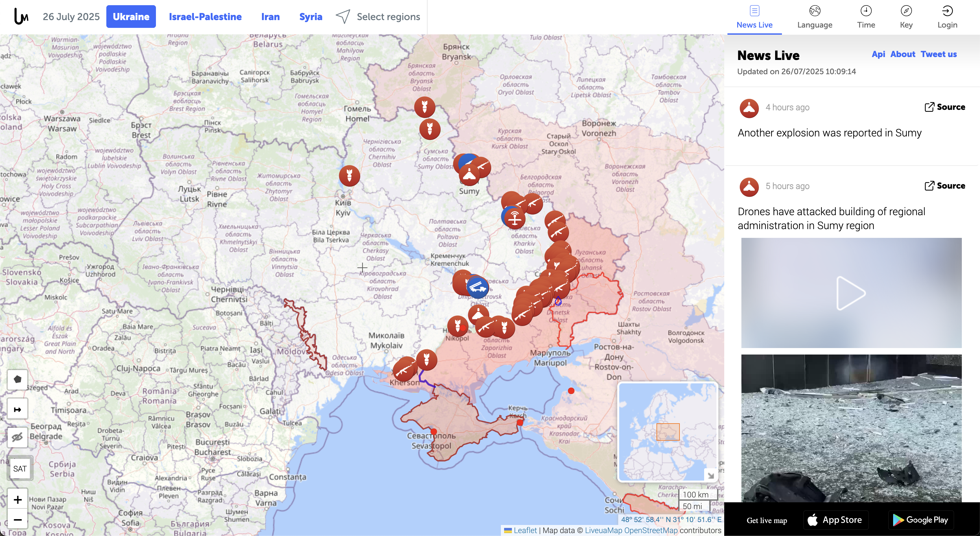Click explosion icon beside 5 hours ago
This screenshot has width=980, height=536.
pos(749,187)
